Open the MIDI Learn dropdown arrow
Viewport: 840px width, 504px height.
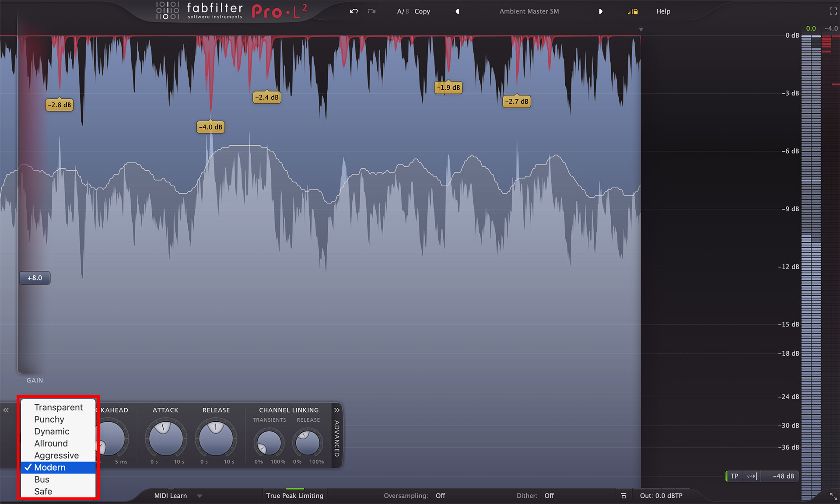point(199,496)
